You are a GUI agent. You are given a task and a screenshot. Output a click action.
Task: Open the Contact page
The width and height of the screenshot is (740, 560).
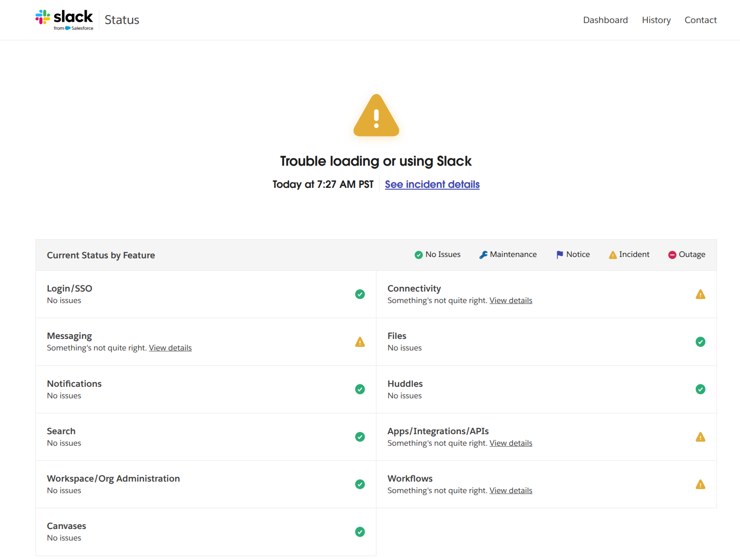[700, 20]
